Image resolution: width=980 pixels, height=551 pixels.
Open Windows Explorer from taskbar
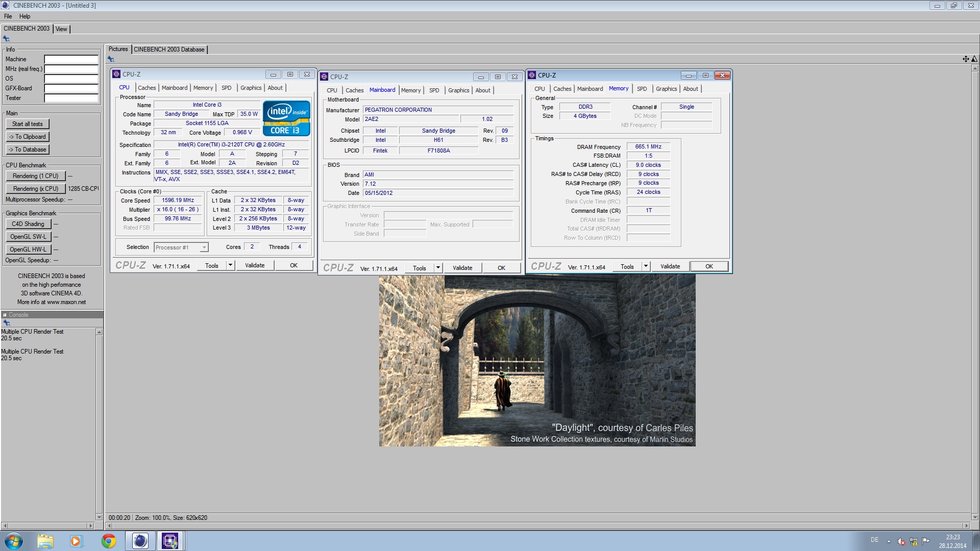click(45, 541)
